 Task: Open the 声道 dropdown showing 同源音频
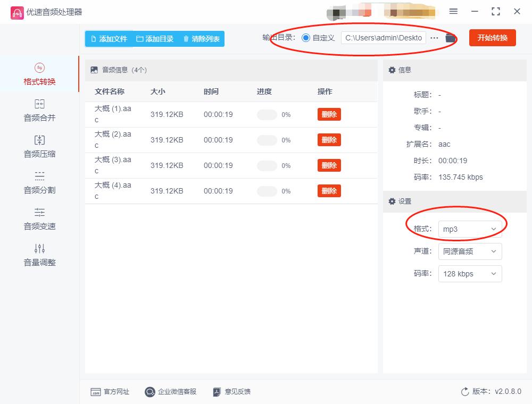click(x=470, y=251)
